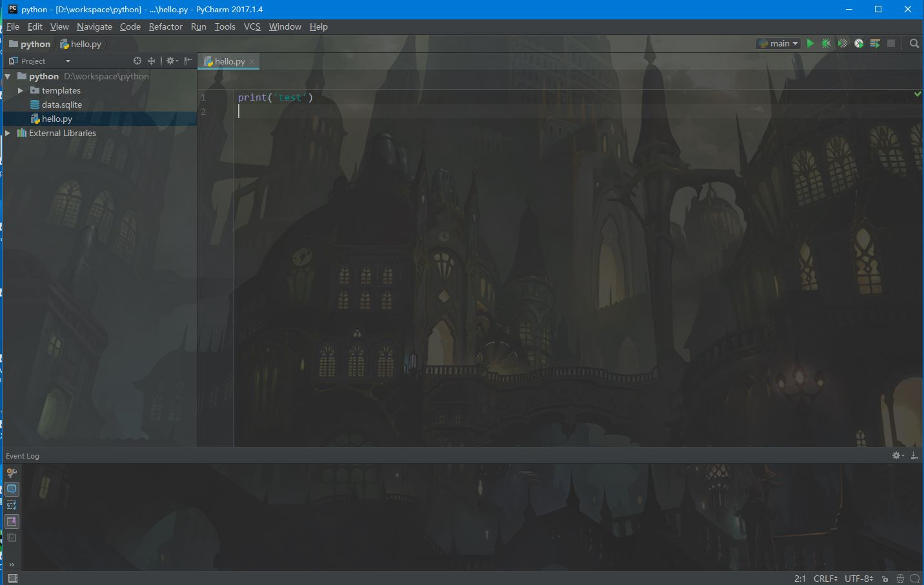This screenshot has width=924, height=585.
Task: Click line number 2 in gutter
Action: tap(203, 112)
